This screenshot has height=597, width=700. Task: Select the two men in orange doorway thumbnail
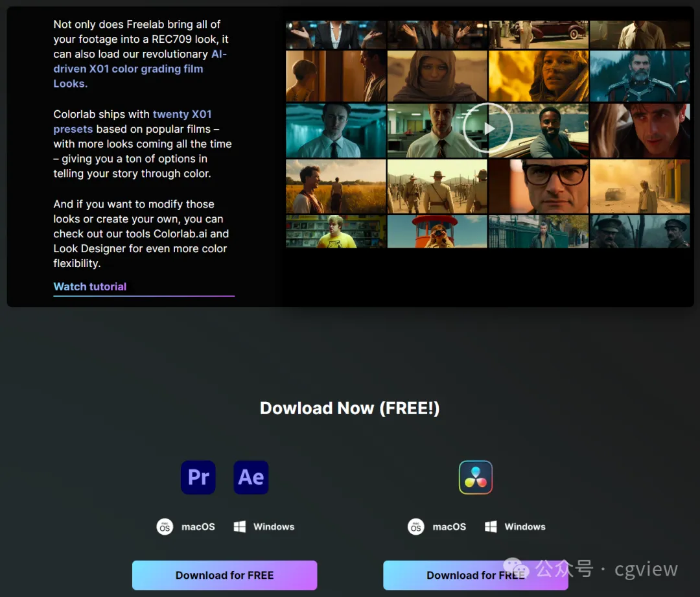click(x=336, y=76)
